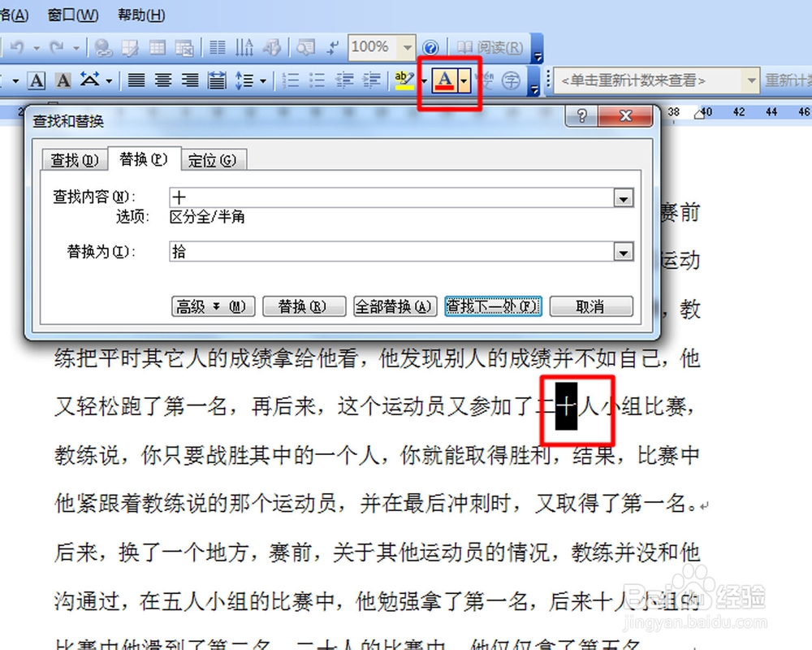812x650 pixels.
Task: Switch to the 查找(D) tab
Action: 74,160
